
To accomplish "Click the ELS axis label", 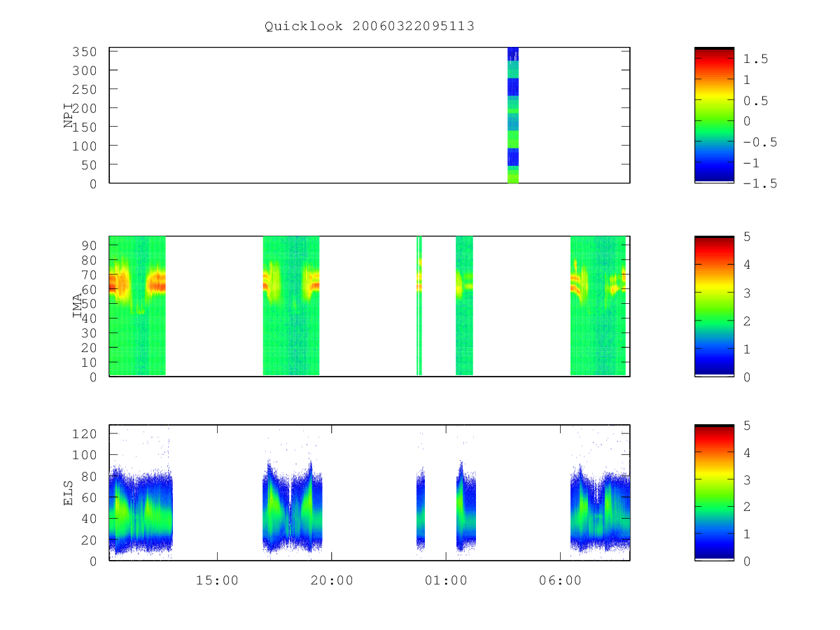I will [69, 493].
